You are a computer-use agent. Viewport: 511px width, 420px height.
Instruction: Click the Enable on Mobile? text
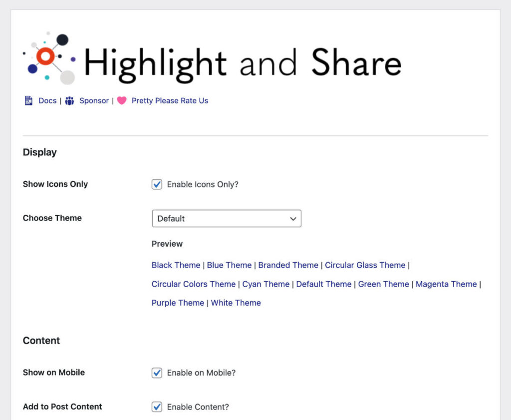202,373
